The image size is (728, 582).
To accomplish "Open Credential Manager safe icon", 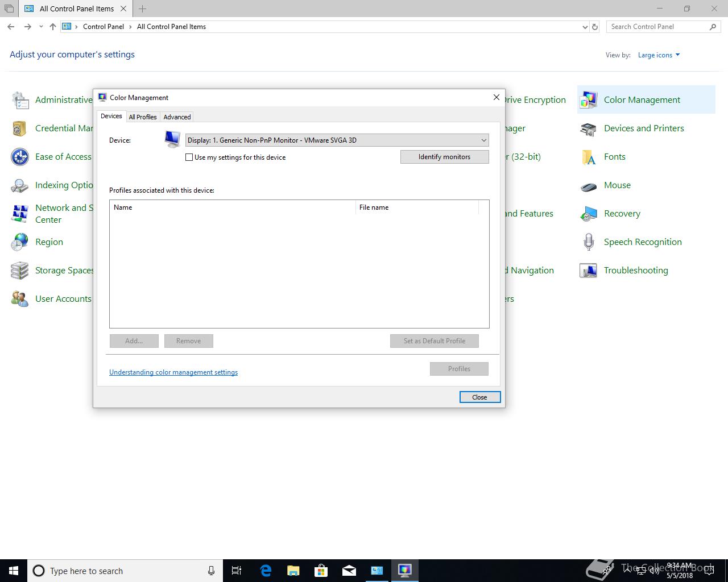I will pos(20,128).
